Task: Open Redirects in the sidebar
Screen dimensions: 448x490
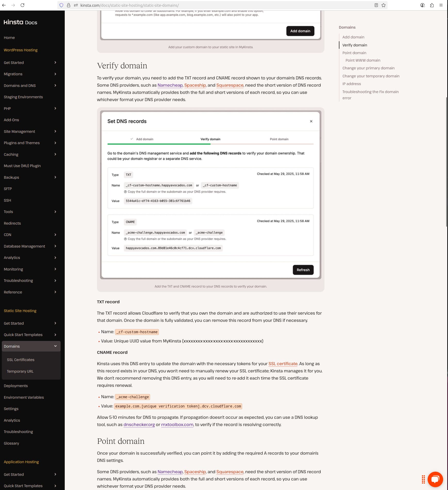Action: click(12, 223)
